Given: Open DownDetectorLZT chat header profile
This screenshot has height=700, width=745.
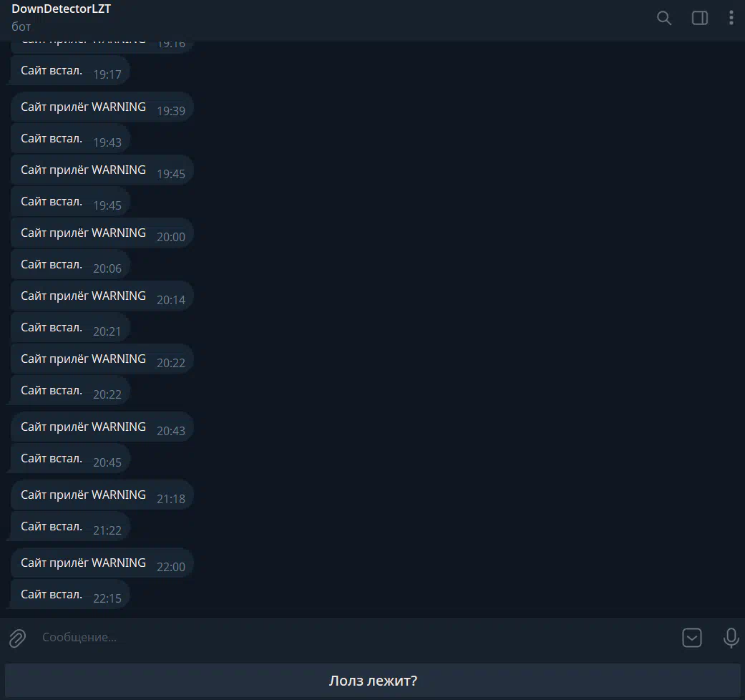Looking at the screenshot, I should (61, 18).
